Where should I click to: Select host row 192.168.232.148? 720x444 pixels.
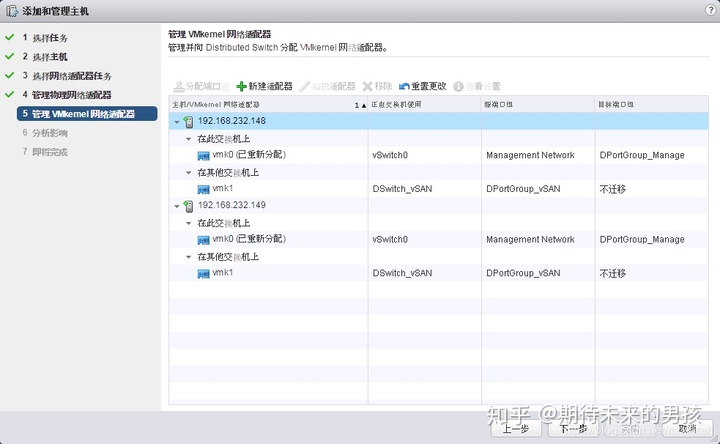pos(438,121)
